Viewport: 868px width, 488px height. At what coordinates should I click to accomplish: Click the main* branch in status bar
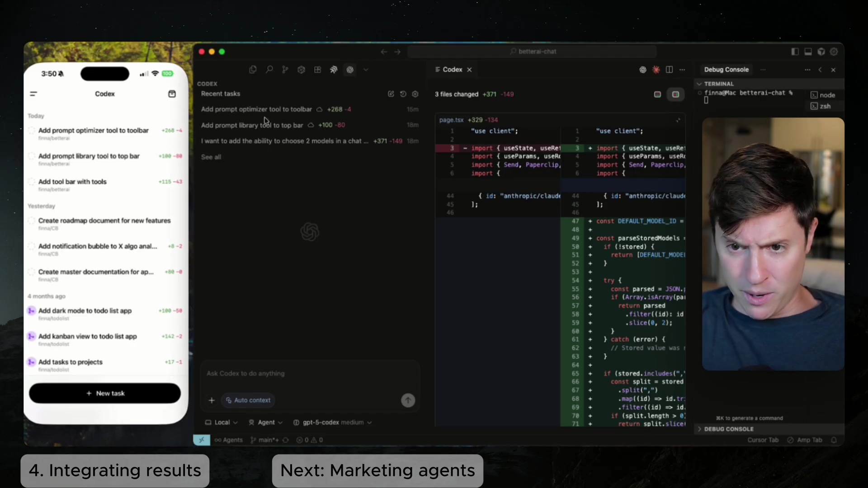tap(265, 440)
